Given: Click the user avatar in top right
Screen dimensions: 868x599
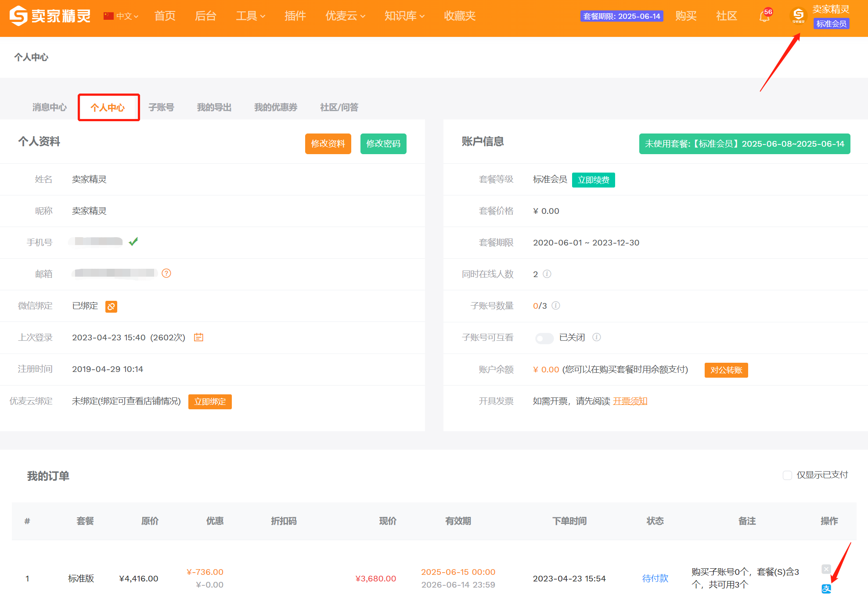Looking at the screenshot, I should (x=799, y=16).
